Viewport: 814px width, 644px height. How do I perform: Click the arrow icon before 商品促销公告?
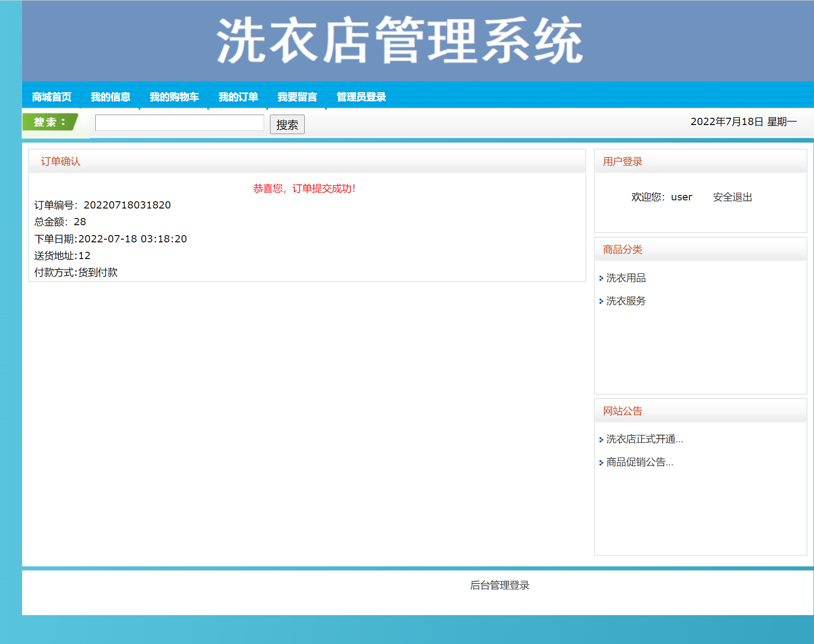click(601, 462)
